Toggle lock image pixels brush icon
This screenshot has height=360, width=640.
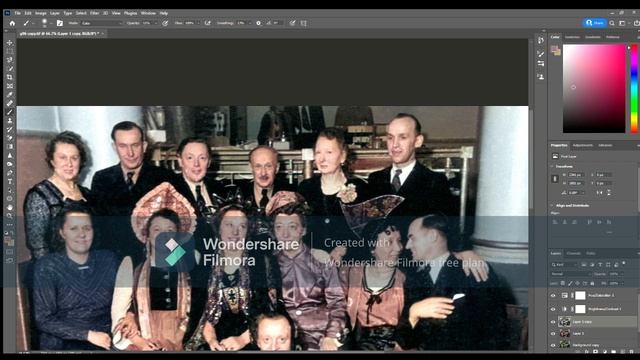click(570, 283)
